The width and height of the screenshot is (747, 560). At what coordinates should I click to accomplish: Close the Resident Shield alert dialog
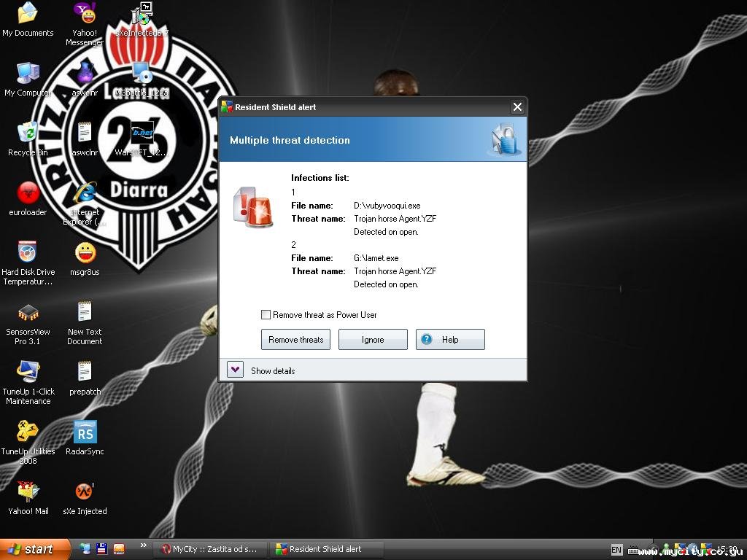(517, 107)
